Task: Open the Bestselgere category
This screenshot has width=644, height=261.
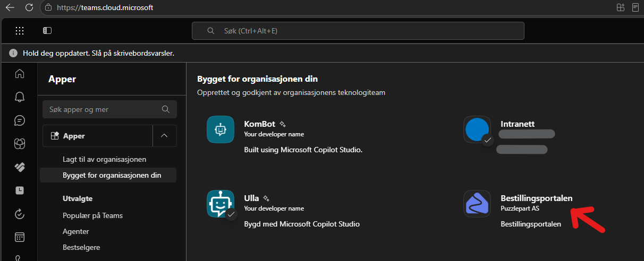Action: [81, 247]
